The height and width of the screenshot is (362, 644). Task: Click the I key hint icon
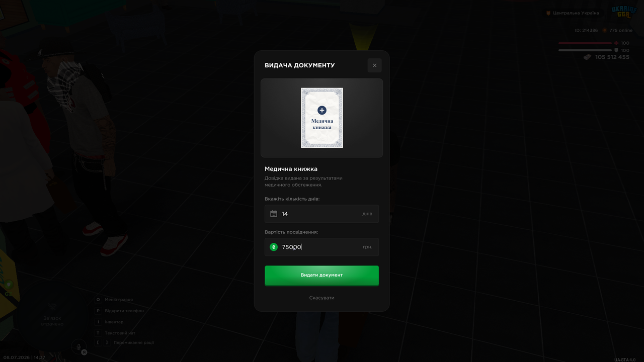point(98,322)
